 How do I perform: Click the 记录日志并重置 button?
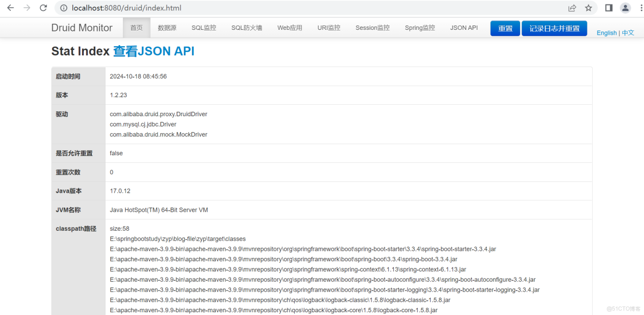tap(554, 28)
